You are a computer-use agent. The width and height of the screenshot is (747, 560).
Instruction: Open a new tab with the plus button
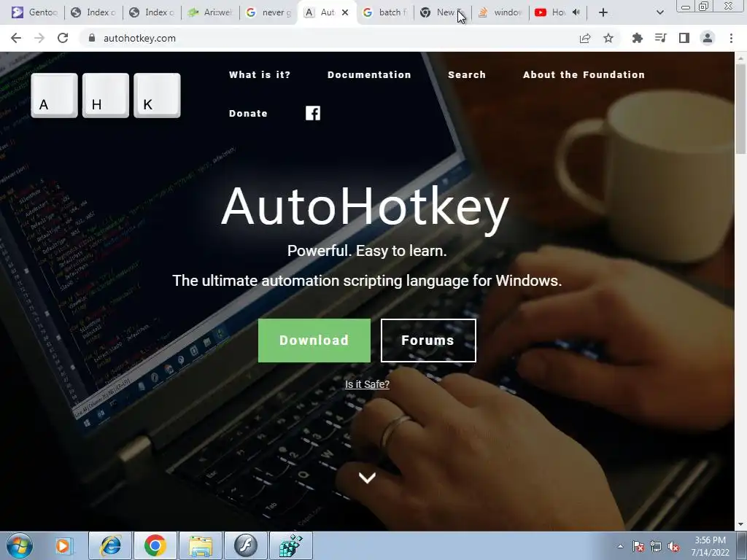(603, 12)
